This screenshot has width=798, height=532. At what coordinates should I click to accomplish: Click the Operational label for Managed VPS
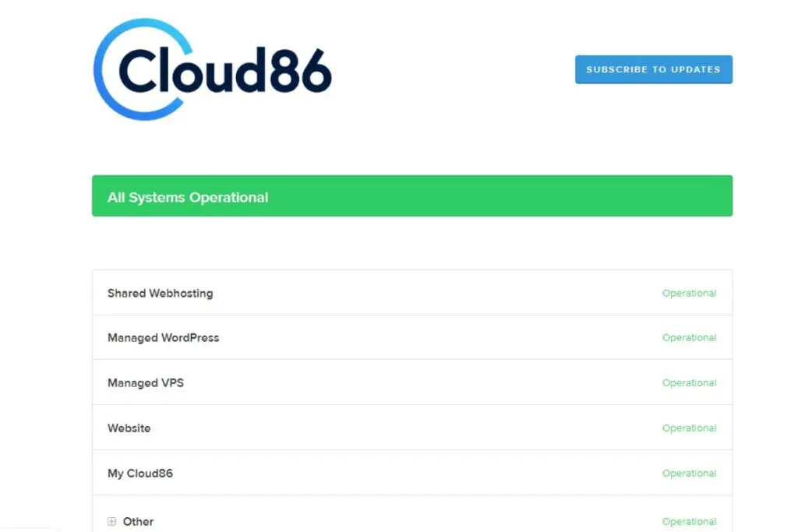pyautogui.click(x=690, y=382)
